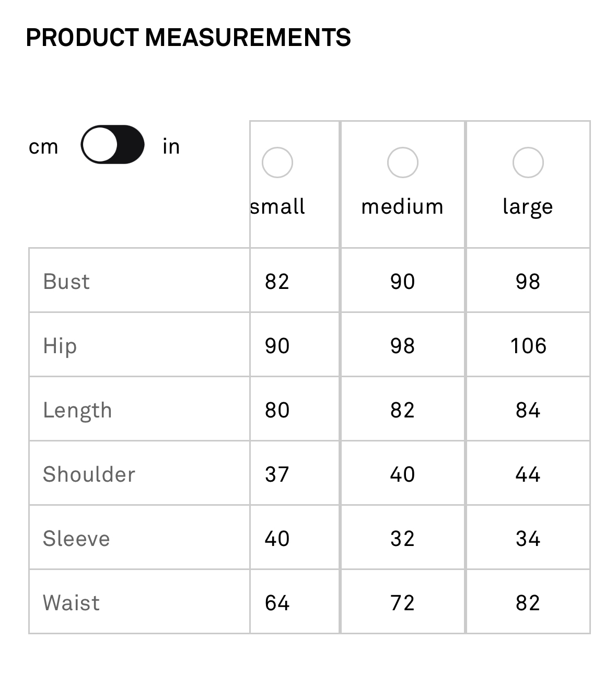Click the Product Measurements heading
This screenshot has width=616, height=686.
click(188, 38)
